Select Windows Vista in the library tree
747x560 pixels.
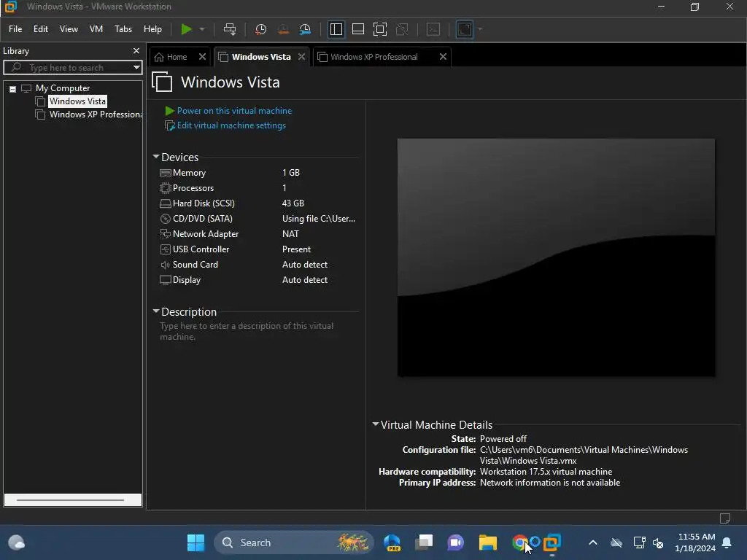(77, 101)
